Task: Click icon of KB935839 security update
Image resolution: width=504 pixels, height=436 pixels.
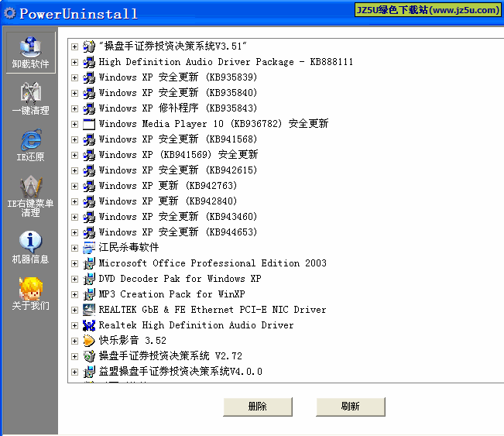Action: tap(89, 77)
